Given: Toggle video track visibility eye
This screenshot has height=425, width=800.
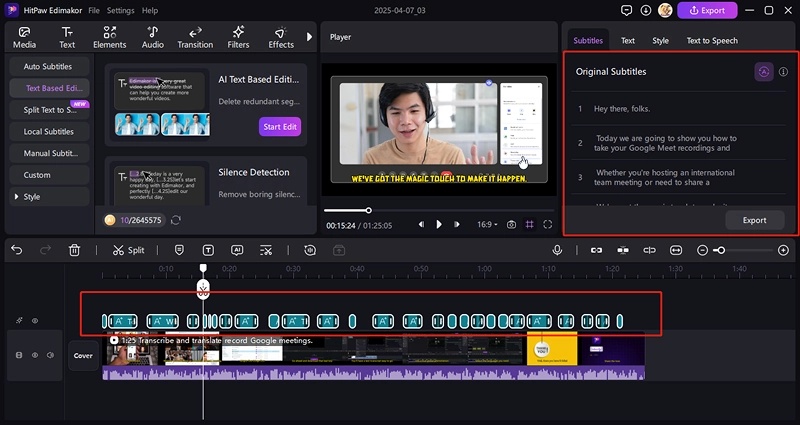Looking at the screenshot, I should [35, 355].
